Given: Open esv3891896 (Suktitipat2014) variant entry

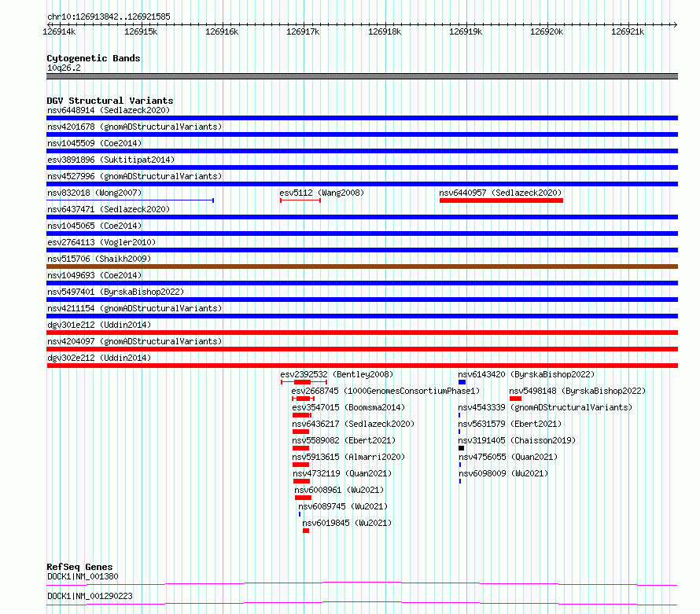Looking at the screenshot, I should (111, 160).
